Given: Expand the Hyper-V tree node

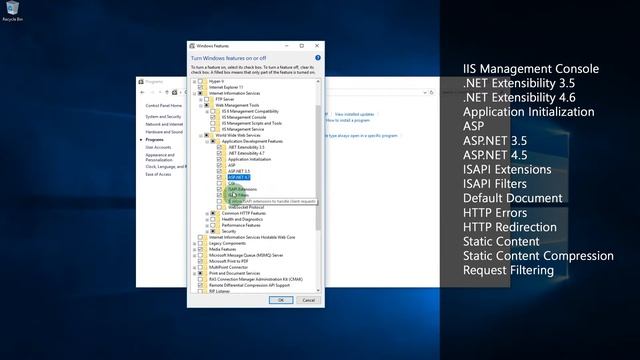Looking at the screenshot, I should pos(194,81).
